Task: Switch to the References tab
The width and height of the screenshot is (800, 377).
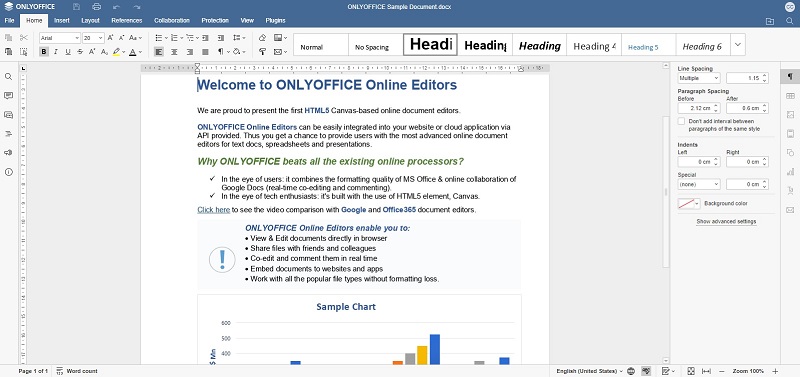Action: tap(127, 21)
